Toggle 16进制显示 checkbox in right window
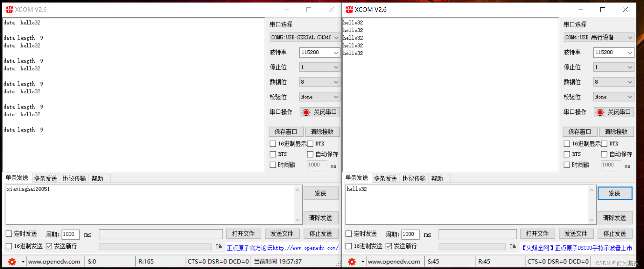This screenshot has height=269, width=644. pyautogui.click(x=567, y=144)
